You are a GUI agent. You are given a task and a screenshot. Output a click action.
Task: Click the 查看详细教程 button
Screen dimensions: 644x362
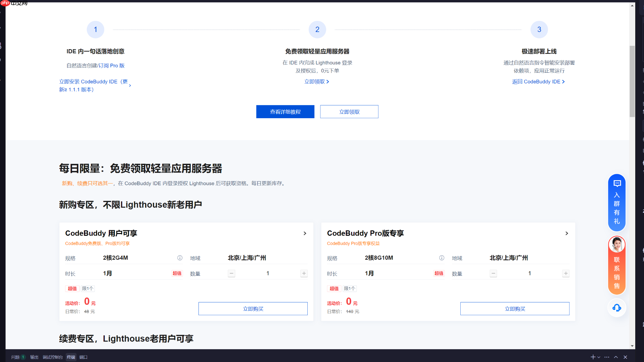pyautogui.click(x=285, y=111)
